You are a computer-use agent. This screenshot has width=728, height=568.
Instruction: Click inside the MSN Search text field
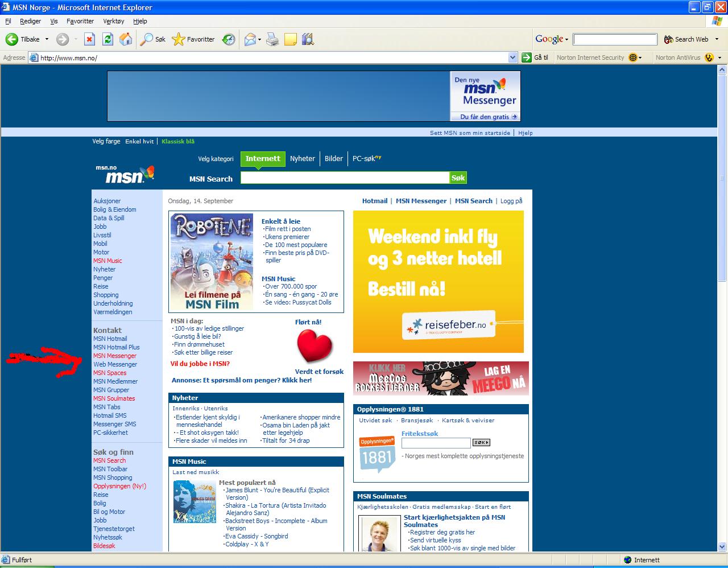pos(345,178)
